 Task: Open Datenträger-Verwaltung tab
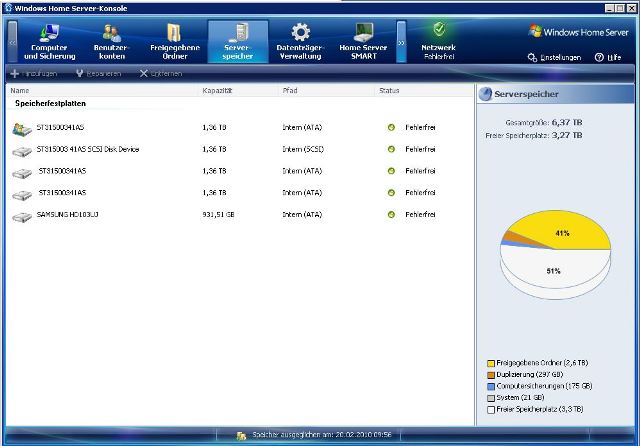[300, 42]
